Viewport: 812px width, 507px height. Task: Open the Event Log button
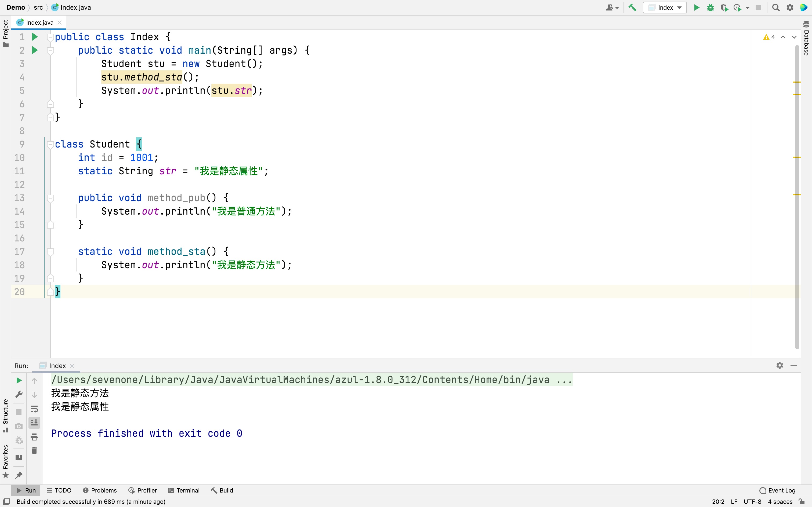[777, 490]
